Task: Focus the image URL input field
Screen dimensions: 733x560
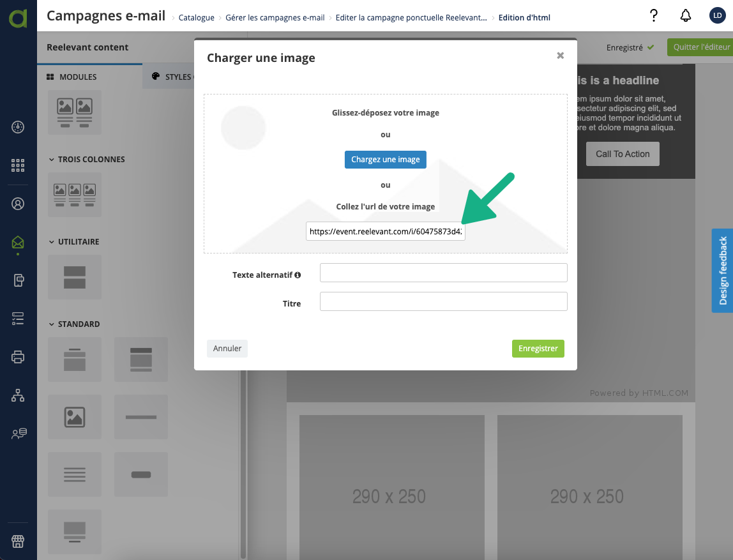Action: pos(385,231)
